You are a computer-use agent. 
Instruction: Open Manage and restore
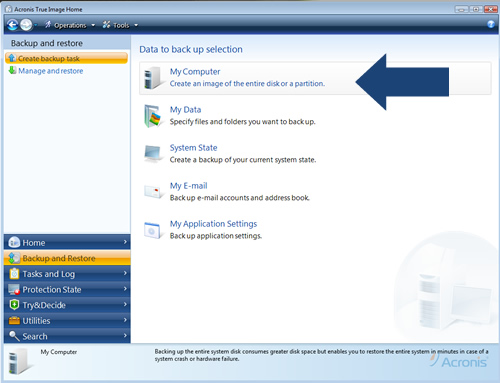point(51,71)
